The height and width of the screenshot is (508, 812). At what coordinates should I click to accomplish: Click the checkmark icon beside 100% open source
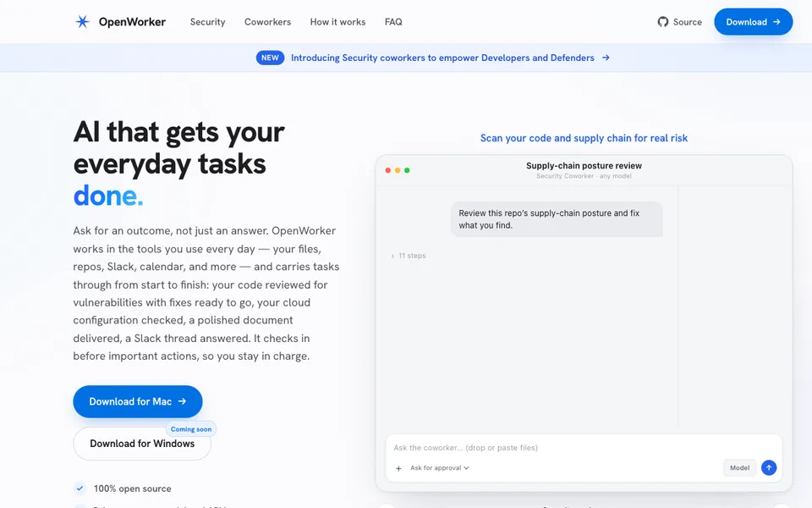click(x=80, y=489)
